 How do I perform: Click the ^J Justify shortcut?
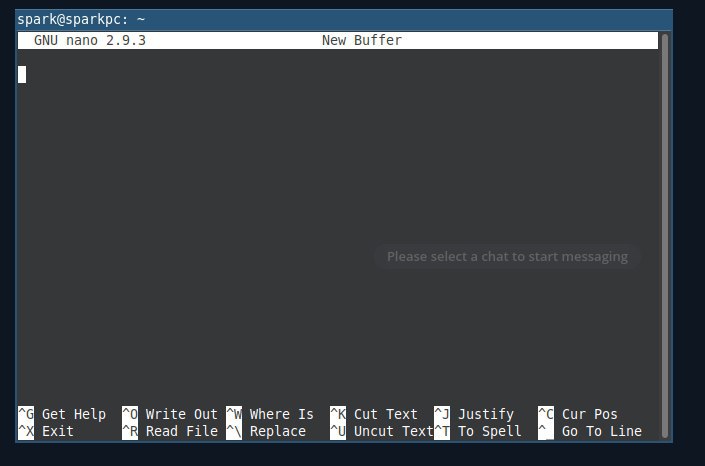[x=474, y=414]
